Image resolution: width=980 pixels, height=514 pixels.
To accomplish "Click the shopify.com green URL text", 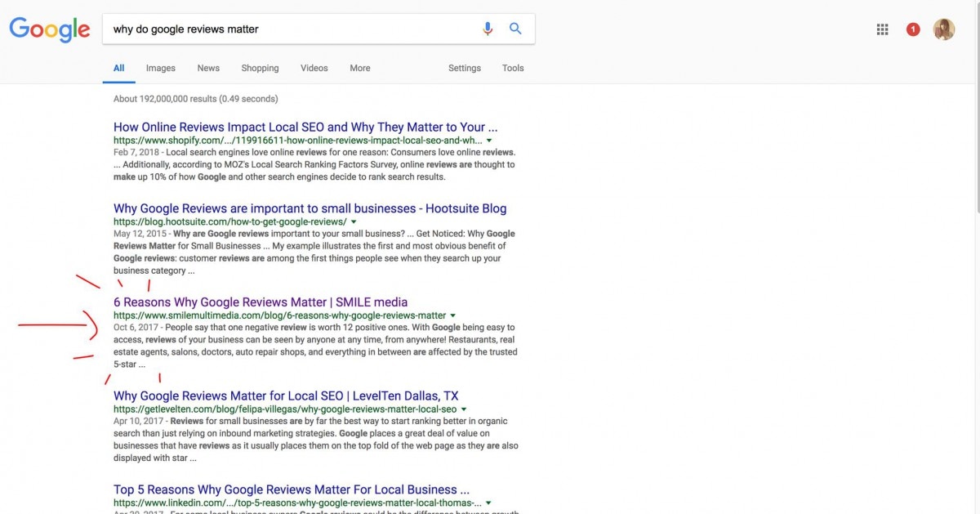I will [298, 141].
